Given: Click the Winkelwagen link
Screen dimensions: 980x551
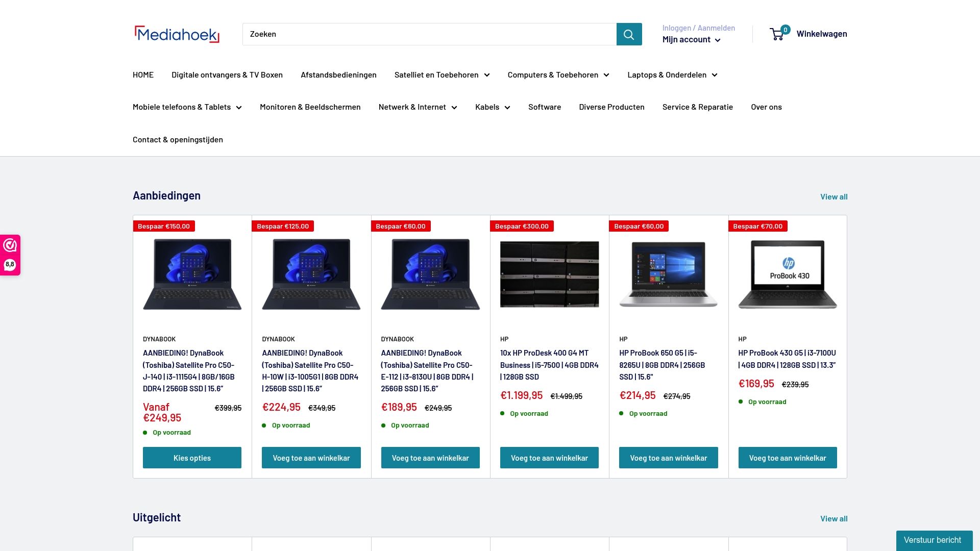Looking at the screenshot, I should tap(822, 34).
